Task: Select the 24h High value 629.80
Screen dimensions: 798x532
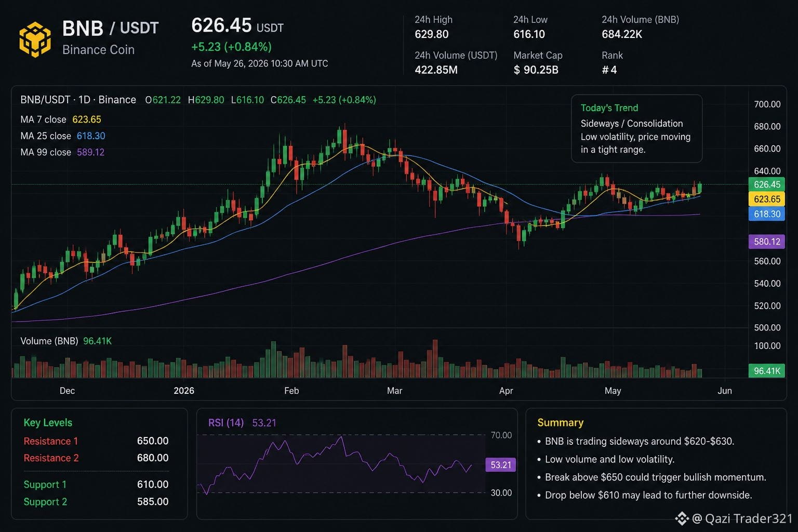Action: click(x=431, y=34)
